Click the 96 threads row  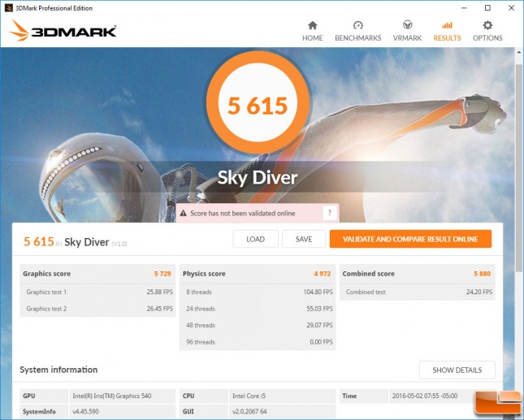(x=258, y=342)
